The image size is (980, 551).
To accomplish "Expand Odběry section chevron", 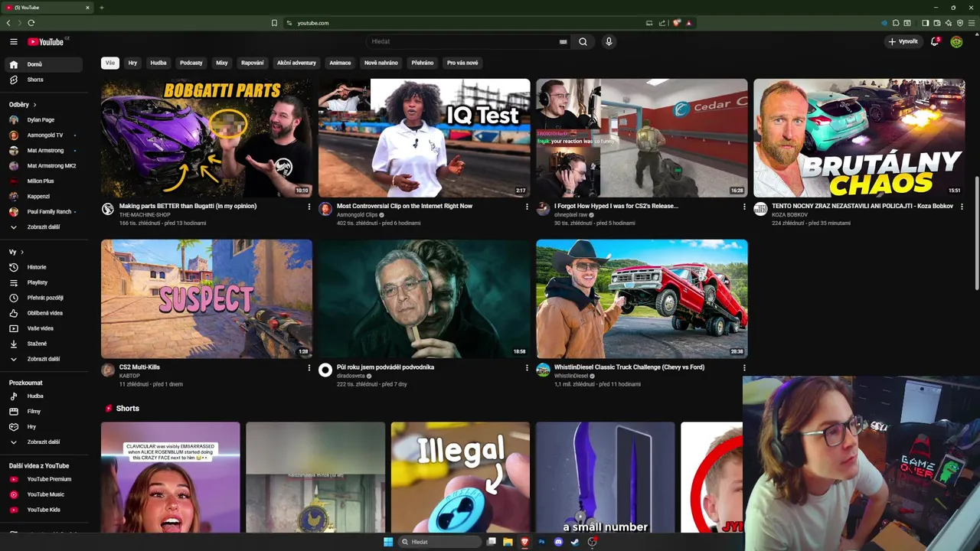I will tap(34, 105).
